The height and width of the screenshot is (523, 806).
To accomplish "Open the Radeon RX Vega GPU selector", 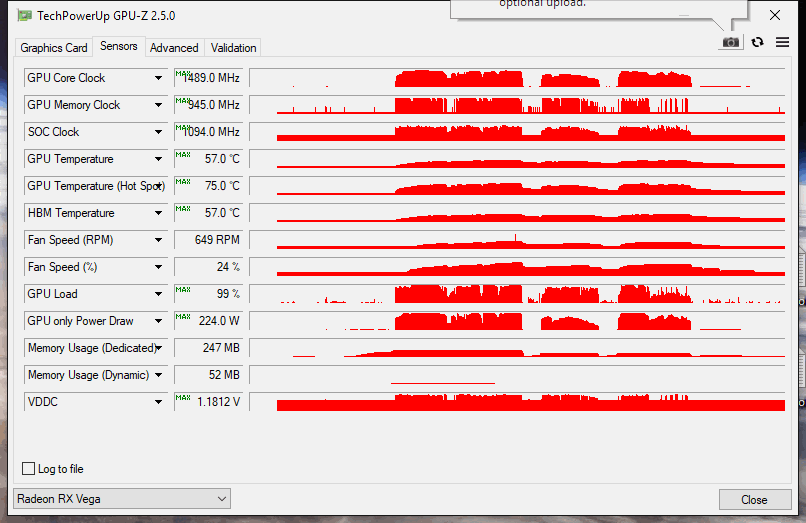I will 122,499.
